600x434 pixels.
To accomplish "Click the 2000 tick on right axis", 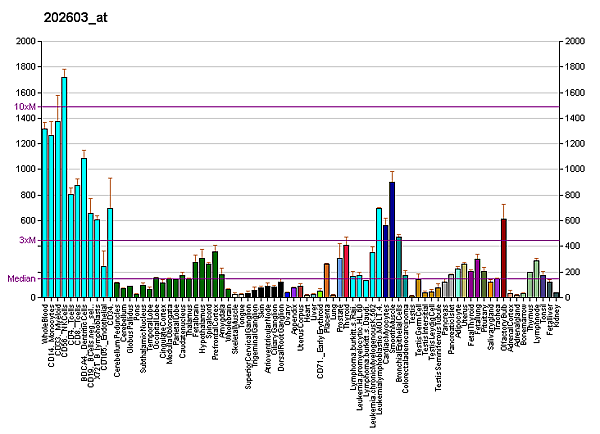I will pyautogui.click(x=576, y=42).
